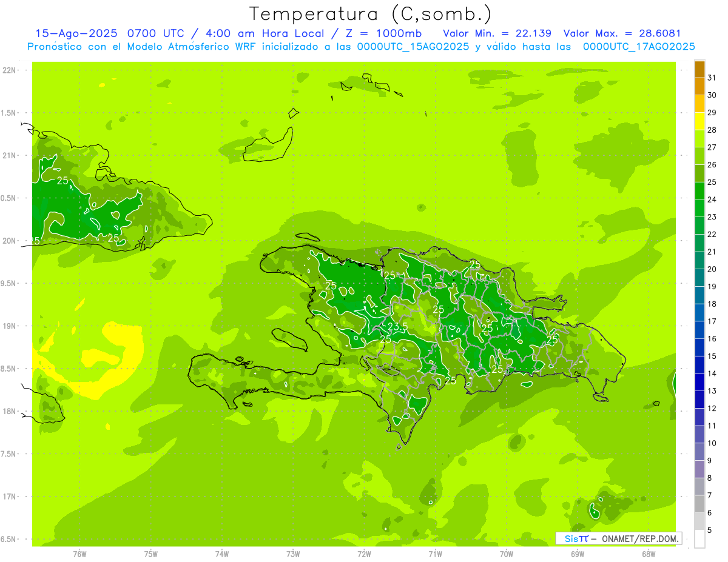Click the '20' label on the color scale
Screen dimensions: 728x562
(712, 269)
